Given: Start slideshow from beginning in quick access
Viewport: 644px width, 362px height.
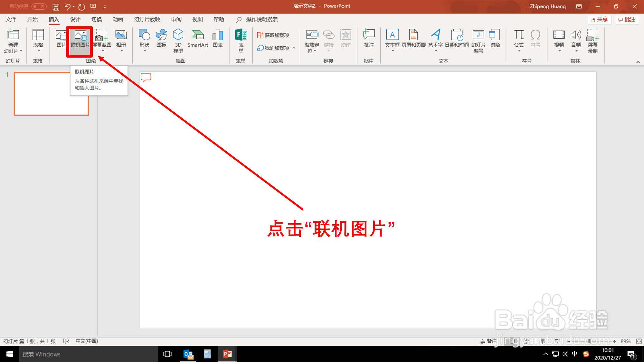Looking at the screenshot, I should 93,6.
